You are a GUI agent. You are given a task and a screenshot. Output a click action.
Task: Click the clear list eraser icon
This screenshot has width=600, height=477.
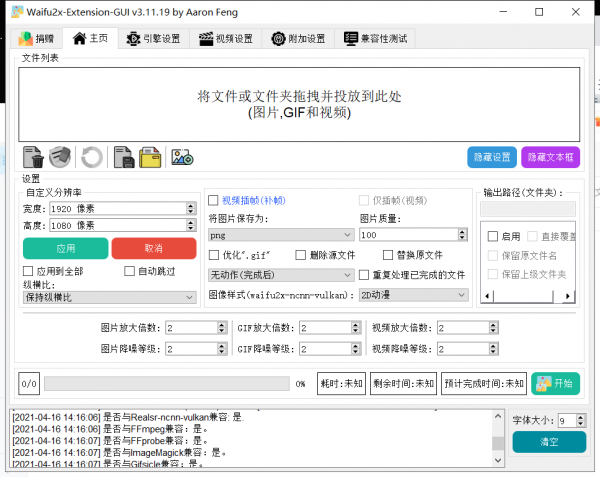[60, 157]
